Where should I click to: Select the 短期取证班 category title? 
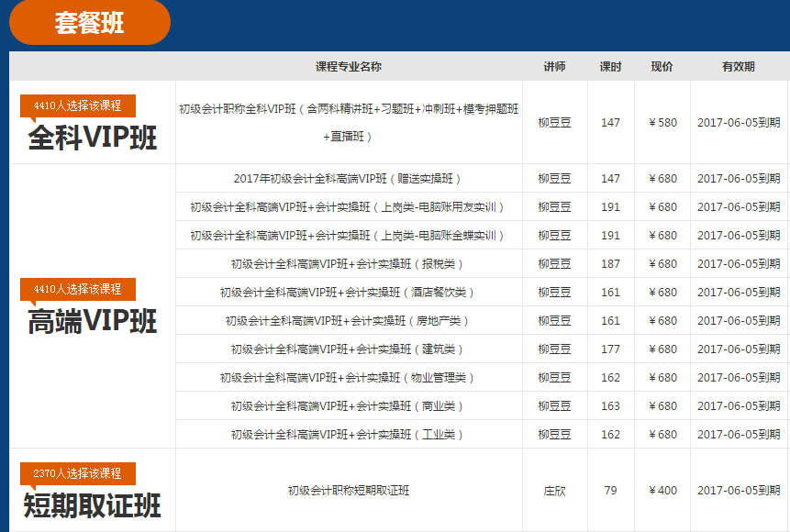[x=92, y=505]
